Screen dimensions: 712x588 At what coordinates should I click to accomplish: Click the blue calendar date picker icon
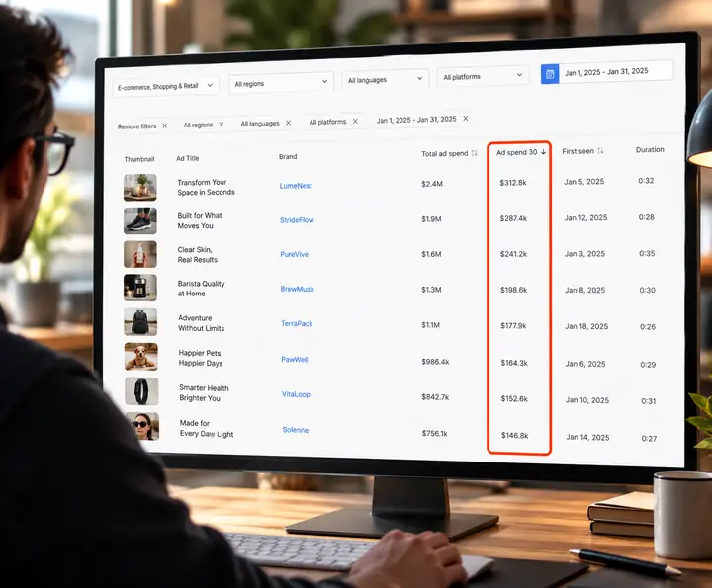tap(550, 74)
